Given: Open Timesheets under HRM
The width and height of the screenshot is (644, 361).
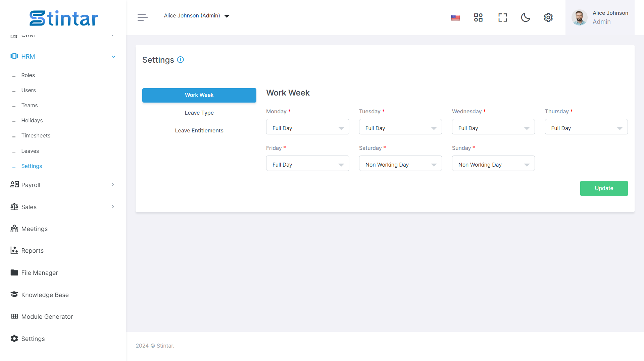Looking at the screenshot, I should pyautogui.click(x=36, y=136).
